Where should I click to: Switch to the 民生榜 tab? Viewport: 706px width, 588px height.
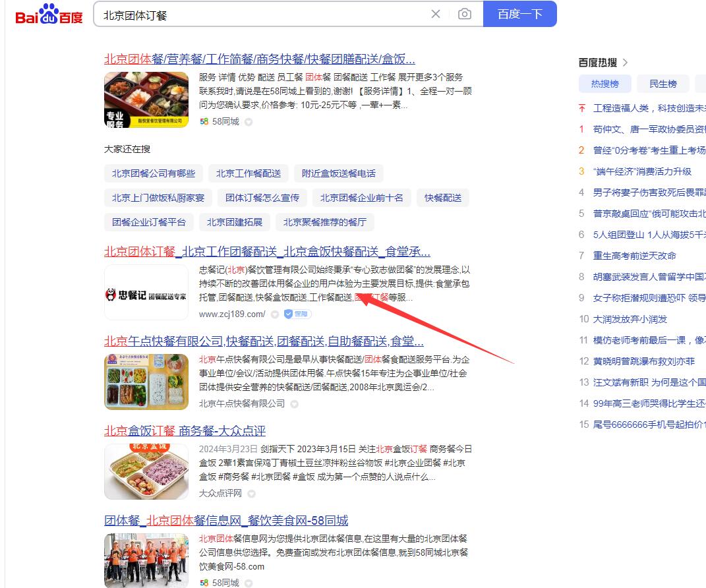[662, 84]
